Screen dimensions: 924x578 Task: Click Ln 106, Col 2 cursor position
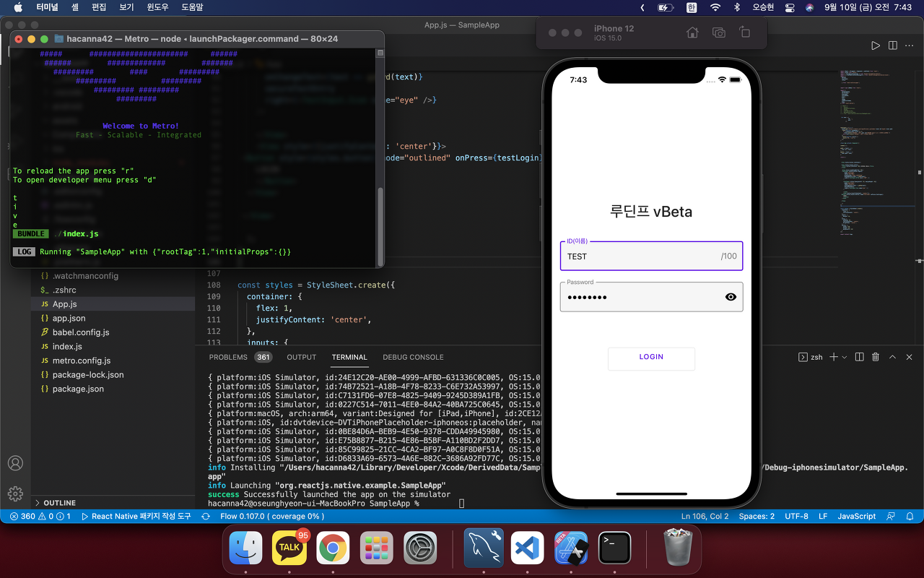pyautogui.click(x=705, y=517)
